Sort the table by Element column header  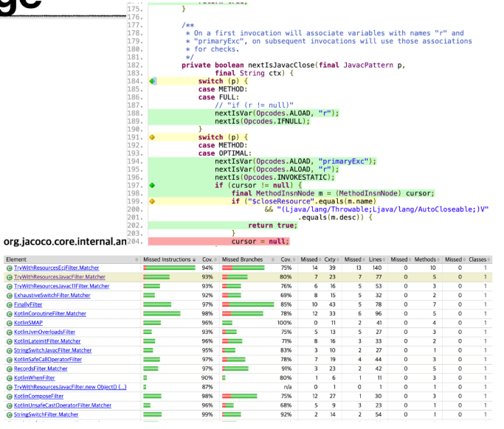click(x=16, y=259)
